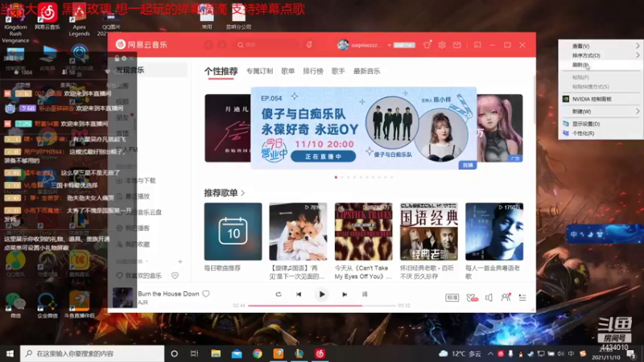Open the 最新音乐 tab
644x362 pixels.
pos(367,72)
